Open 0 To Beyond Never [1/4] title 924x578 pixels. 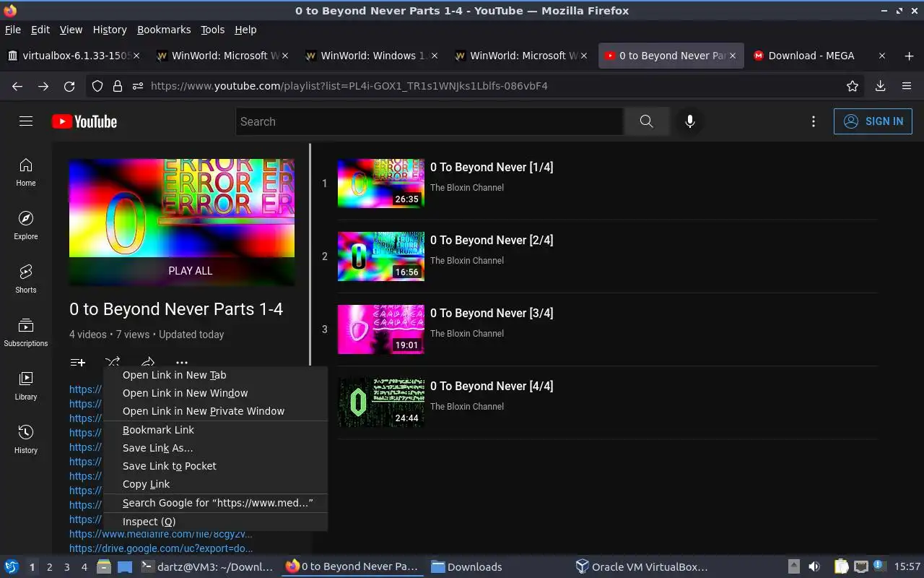[x=492, y=167]
